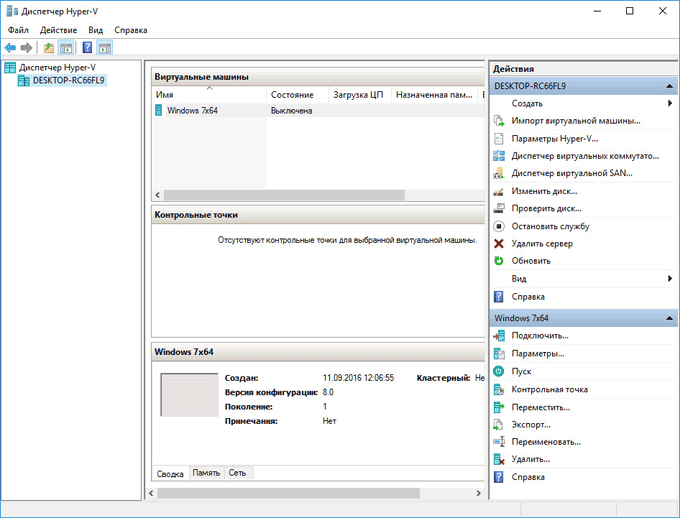Open the Сеть tab

pyautogui.click(x=237, y=473)
